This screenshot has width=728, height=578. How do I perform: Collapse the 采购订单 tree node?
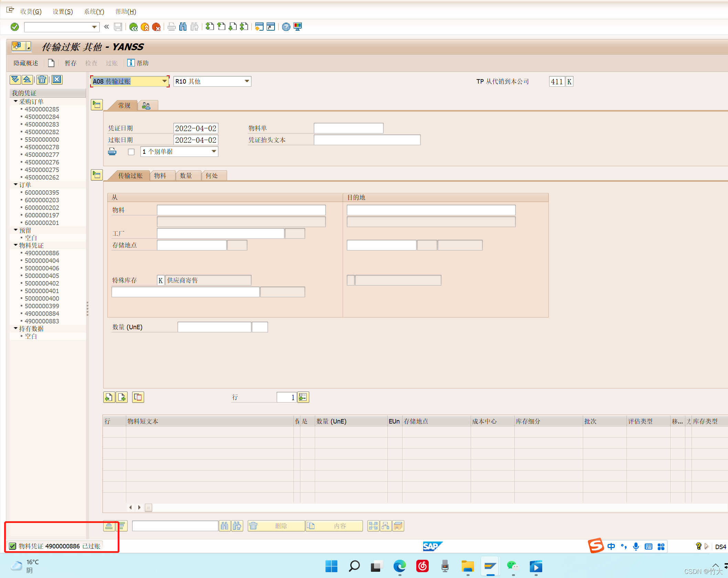[15, 101]
